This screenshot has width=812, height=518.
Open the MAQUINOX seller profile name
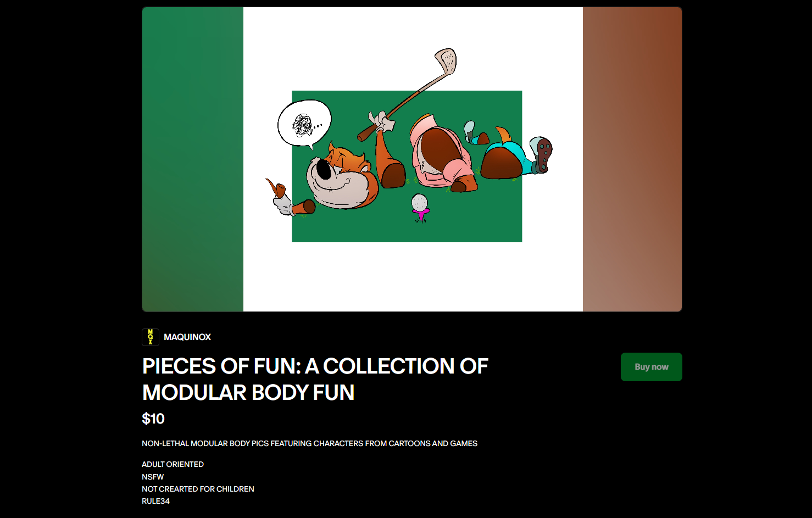tap(187, 337)
